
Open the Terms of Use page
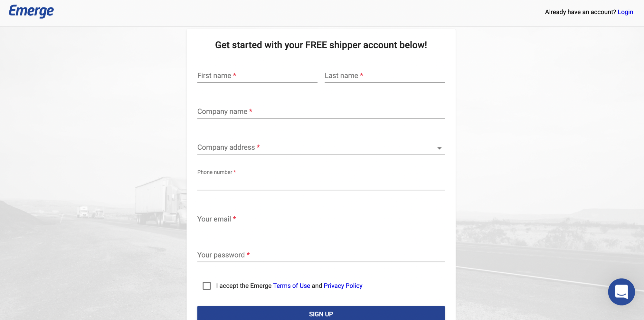click(291, 286)
